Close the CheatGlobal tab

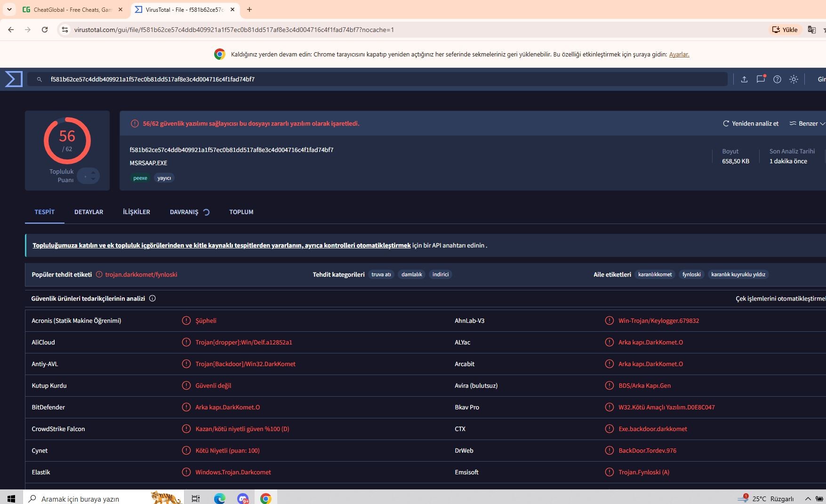coord(120,9)
